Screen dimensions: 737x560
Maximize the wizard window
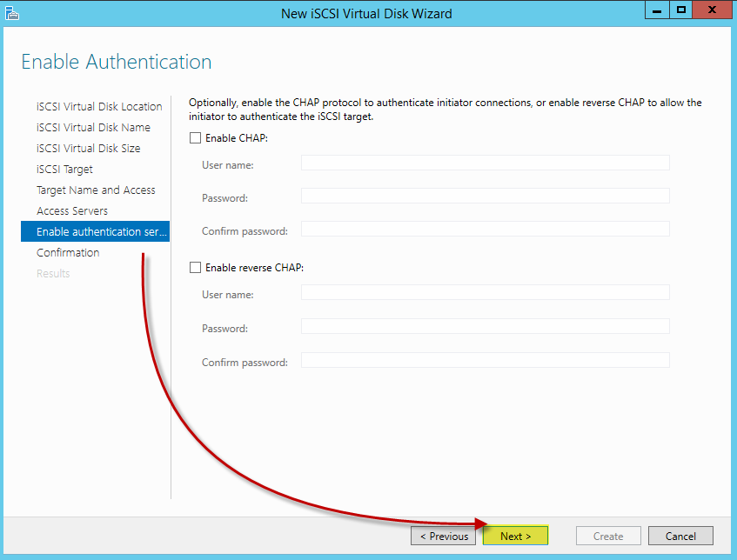coord(681,10)
